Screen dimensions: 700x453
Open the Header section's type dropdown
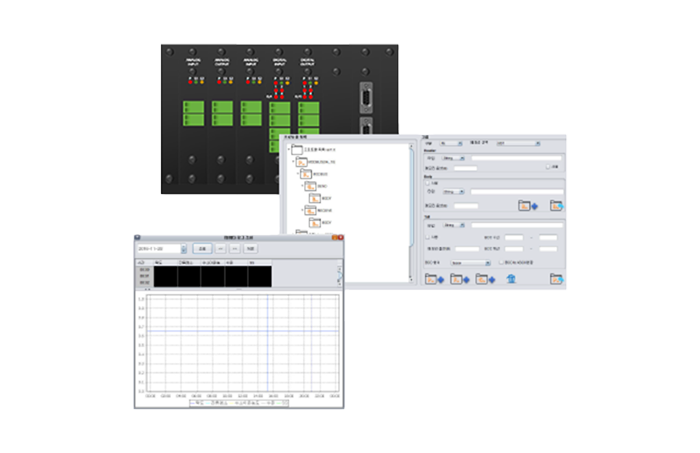[453, 158]
